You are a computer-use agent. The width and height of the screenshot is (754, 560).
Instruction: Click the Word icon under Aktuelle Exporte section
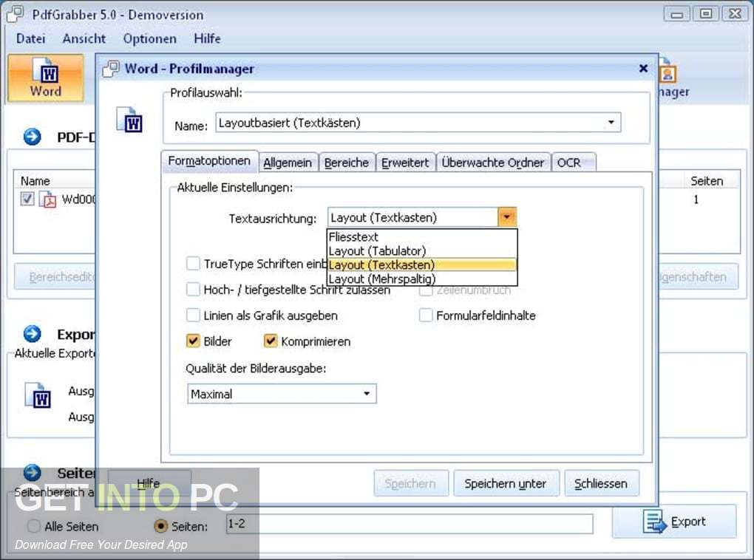(38, 395)
